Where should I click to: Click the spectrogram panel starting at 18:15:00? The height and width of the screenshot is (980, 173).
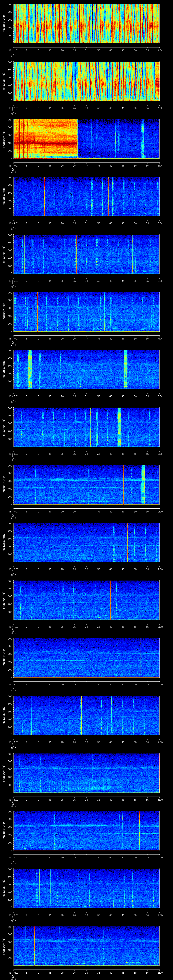click(x=87, y=831)
